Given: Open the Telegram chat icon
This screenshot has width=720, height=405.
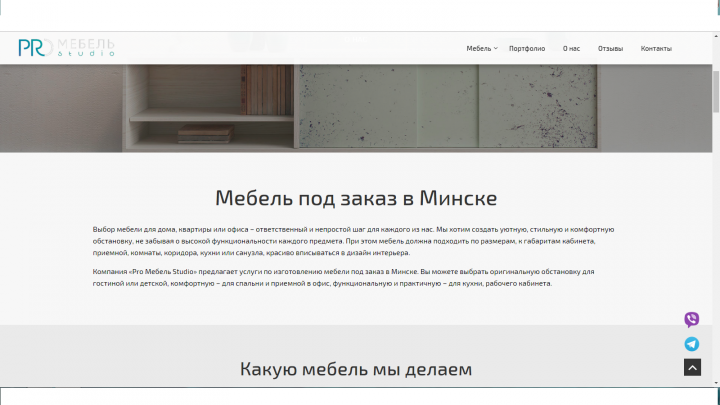Looking at the screenshot, I should 692,344.
